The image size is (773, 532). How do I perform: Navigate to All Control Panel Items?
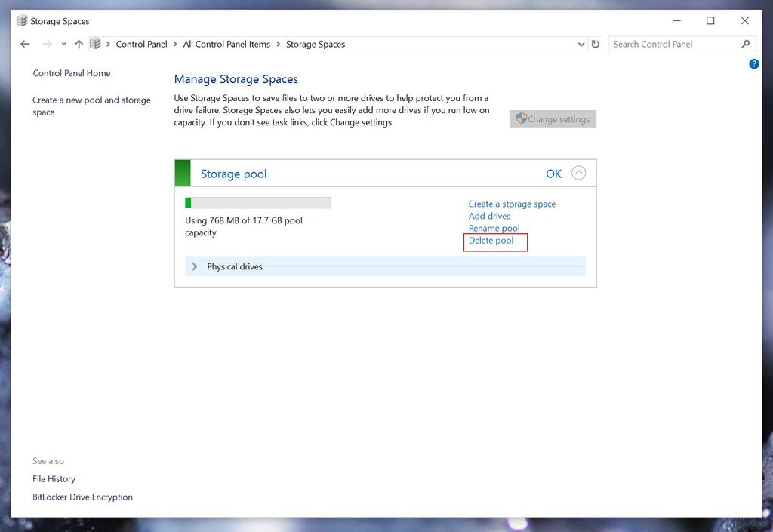click(226, 44)
